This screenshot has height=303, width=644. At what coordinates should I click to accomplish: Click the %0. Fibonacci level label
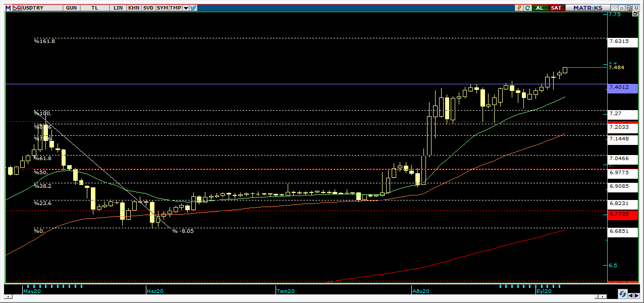(x=39, y=231)
